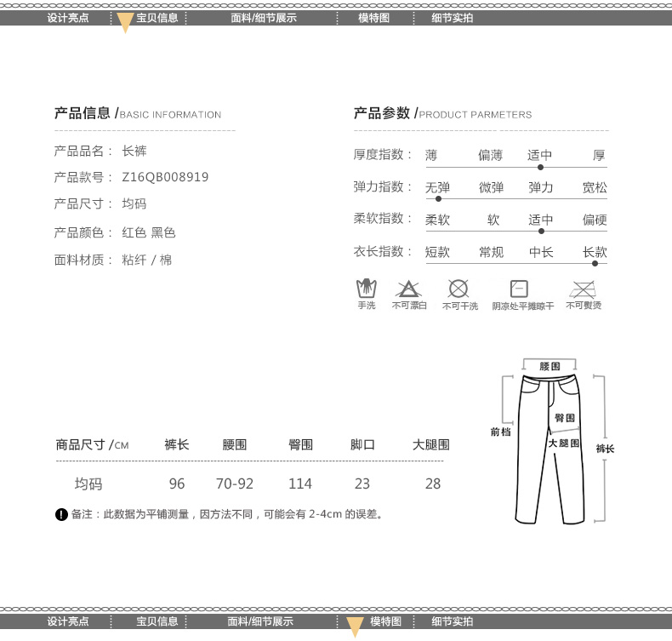
Task: Click the dry flat in shade (阴凉处平摊晾干) icon
Action: [x=519, y=288]
